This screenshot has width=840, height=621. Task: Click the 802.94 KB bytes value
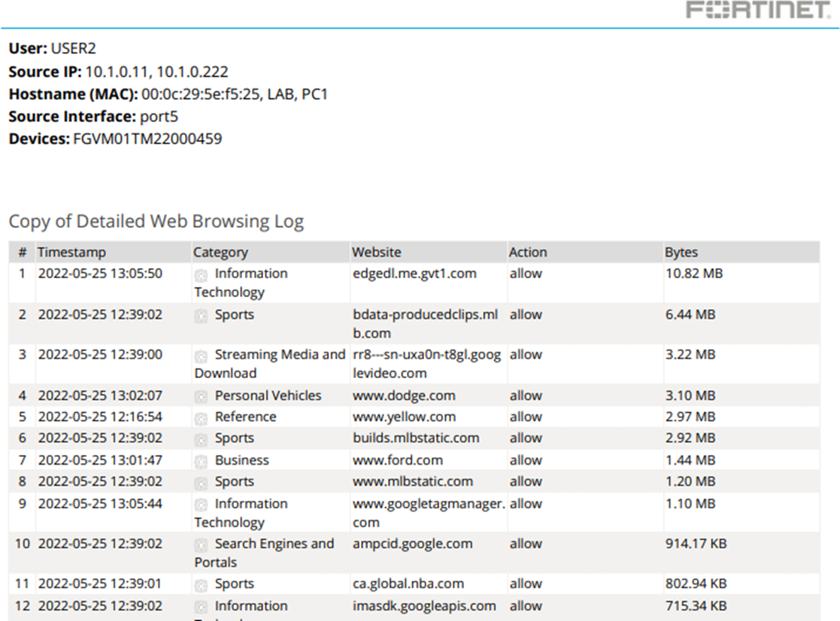(x=696, y=583)
